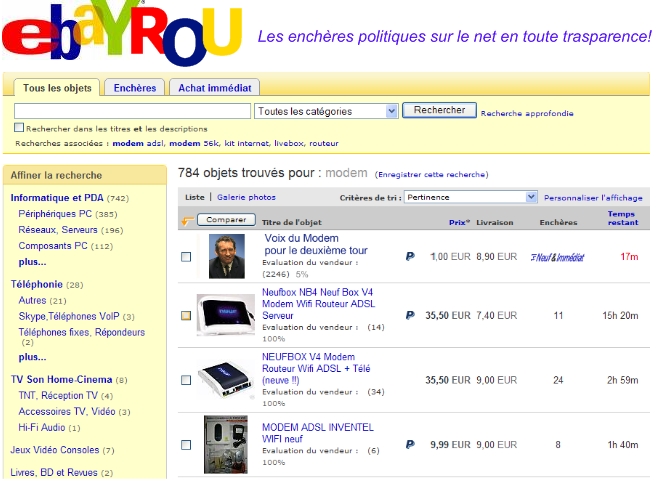Open the MODEM ADSL INVENTEL thumbnail
This screenshot has height=496, width=662.
pos(226,445)
